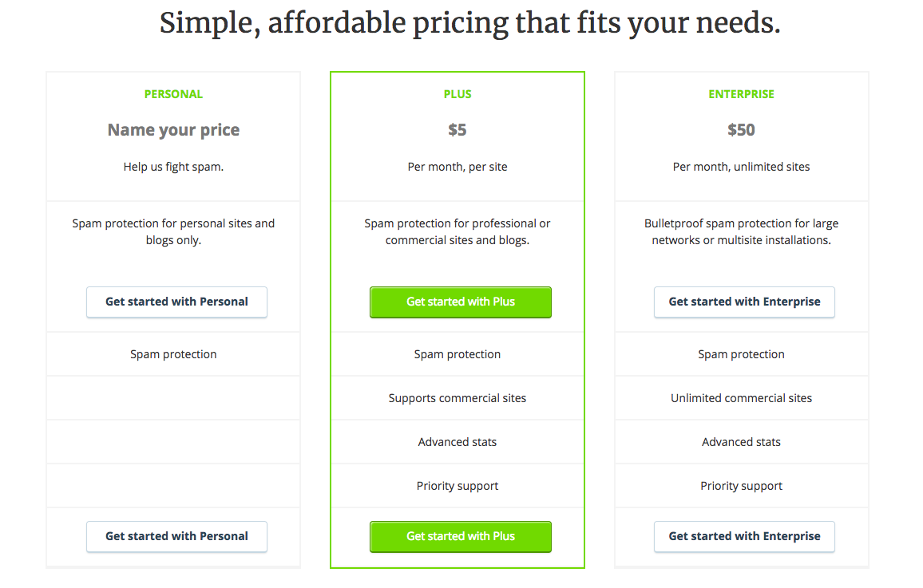Image resolution: width=923 pixels, height=588 pixels.
Task: Click the top Get started with Personal button
Action: point(176,302)
